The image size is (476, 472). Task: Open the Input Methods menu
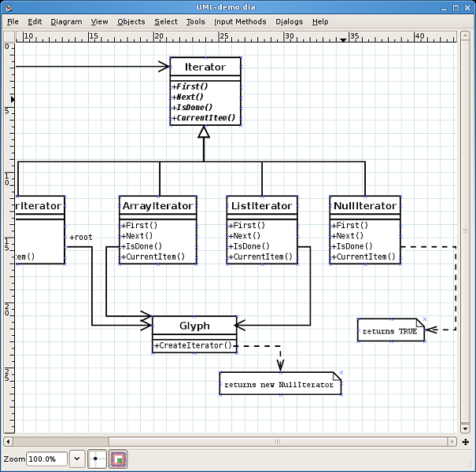(240, 21)
